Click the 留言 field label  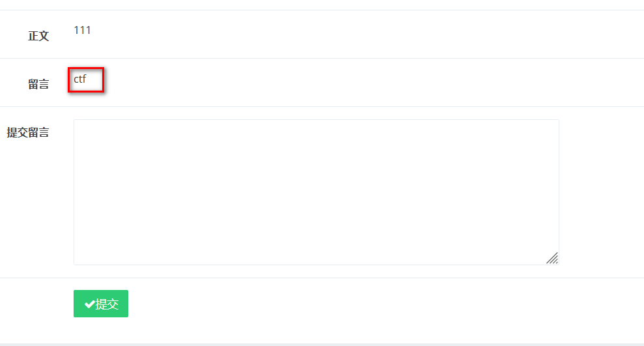pos(38,84)
